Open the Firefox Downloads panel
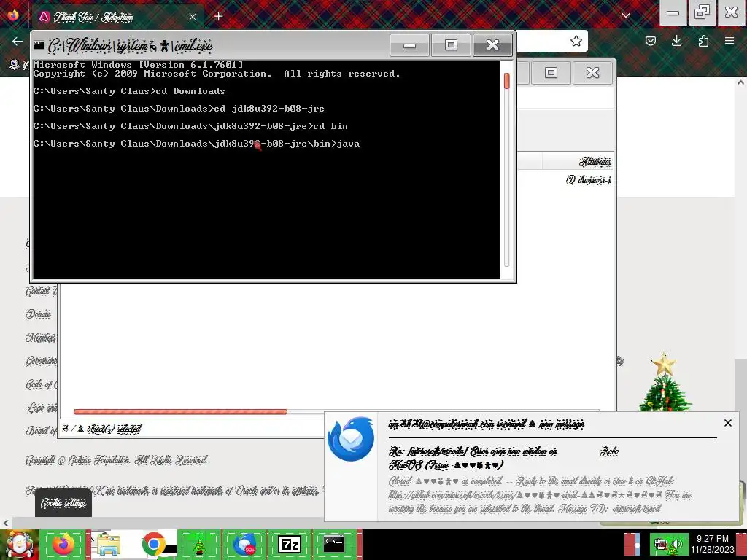The width and height of the screenshot is (747, 560). 676,41
